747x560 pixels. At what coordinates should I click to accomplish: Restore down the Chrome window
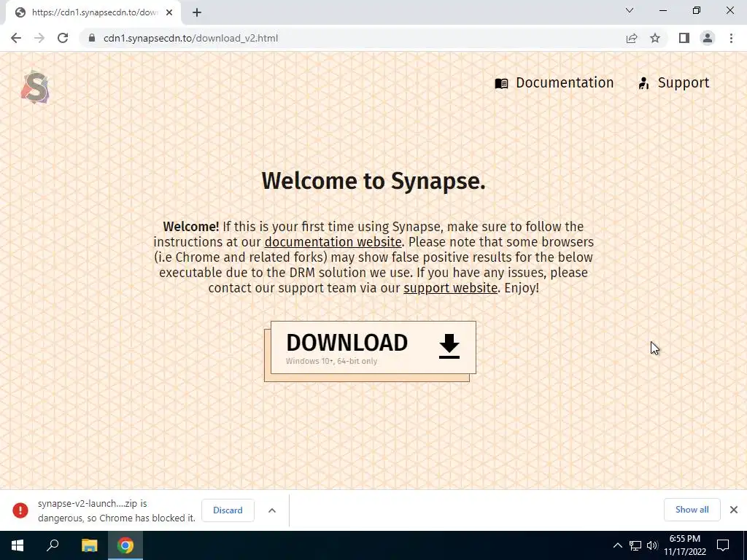pyautogui.click(x=697, y=10)
